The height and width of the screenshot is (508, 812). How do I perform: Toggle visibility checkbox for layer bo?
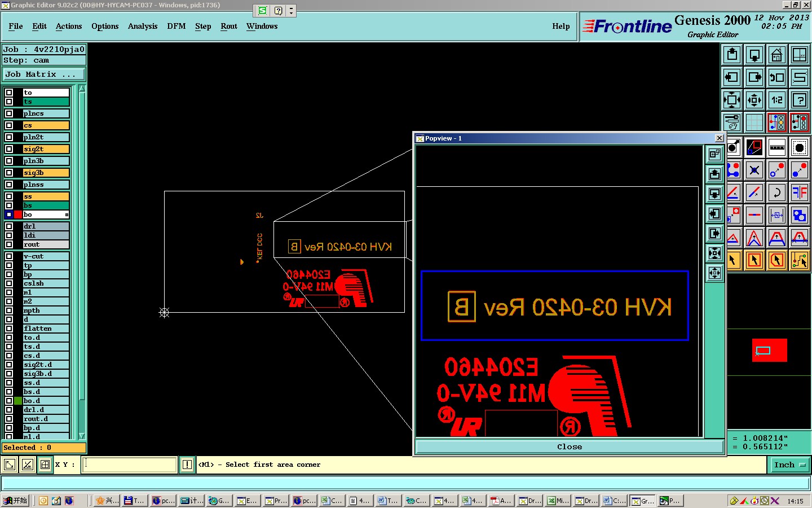9,214
